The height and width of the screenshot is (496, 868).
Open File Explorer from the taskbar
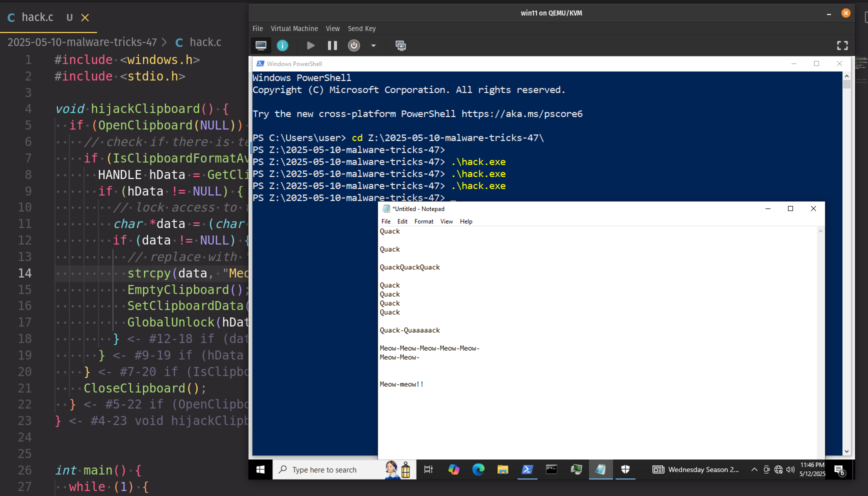pyautogui.click(x=502, y=469)
